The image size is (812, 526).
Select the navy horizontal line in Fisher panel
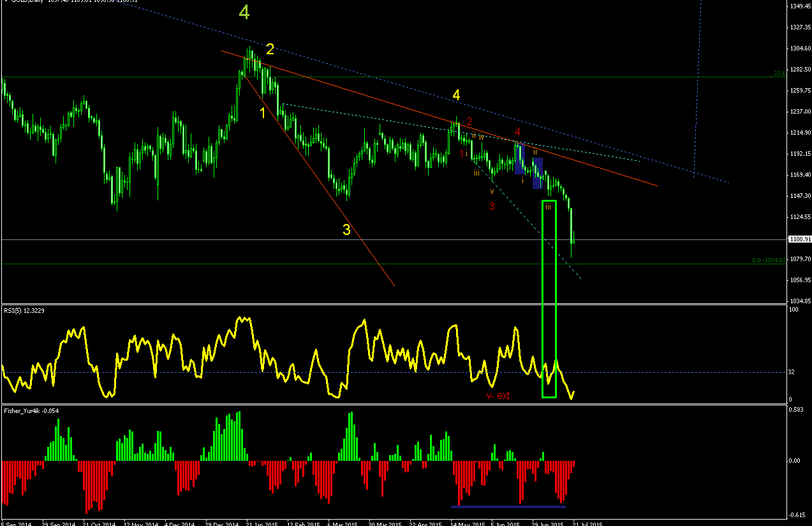tap(508, 506)
